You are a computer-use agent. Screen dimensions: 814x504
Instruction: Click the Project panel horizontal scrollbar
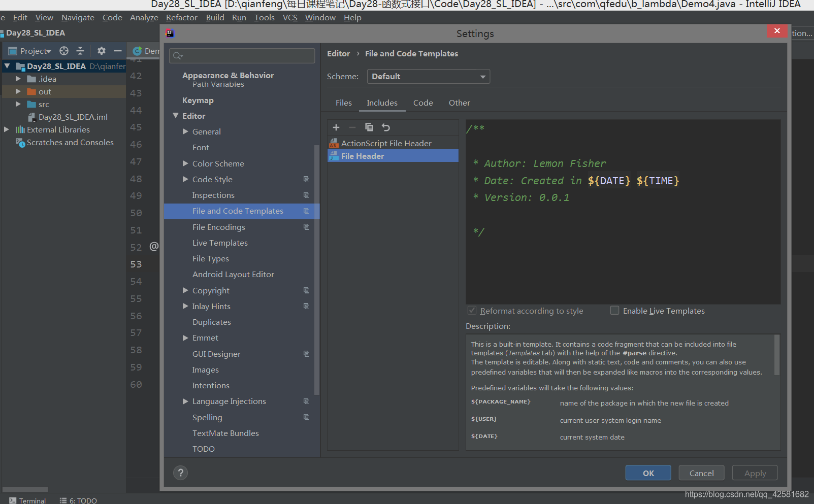click(25, 489)
